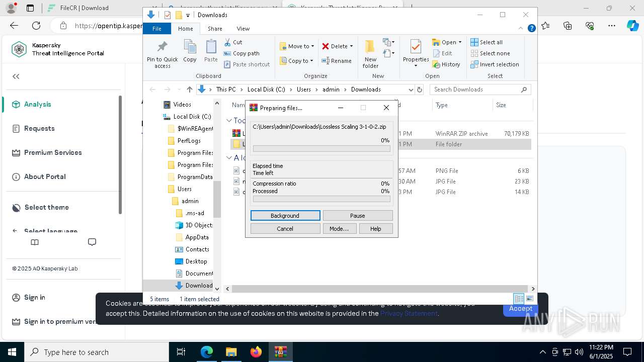Click the Size column header
Screen dimensions: 644x362
coord(512,105)
